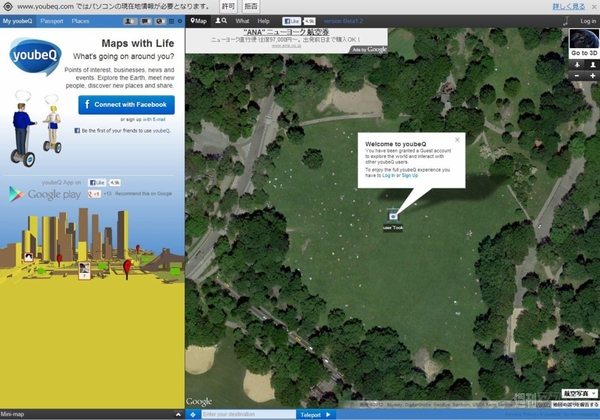Screen dimensions: 600x420
Task: Click the 地図の誤りを報告する link
Action: (x=575, y=405)
